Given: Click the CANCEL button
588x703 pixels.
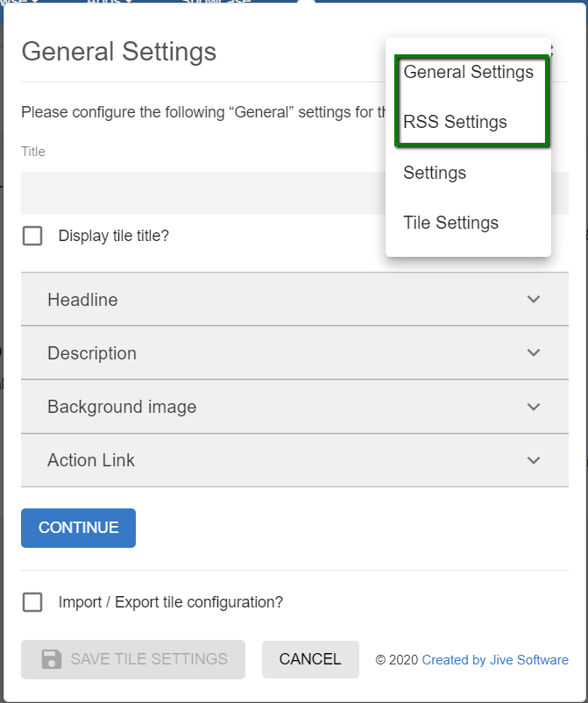Looking at the screenshot, I should point(310,659).
